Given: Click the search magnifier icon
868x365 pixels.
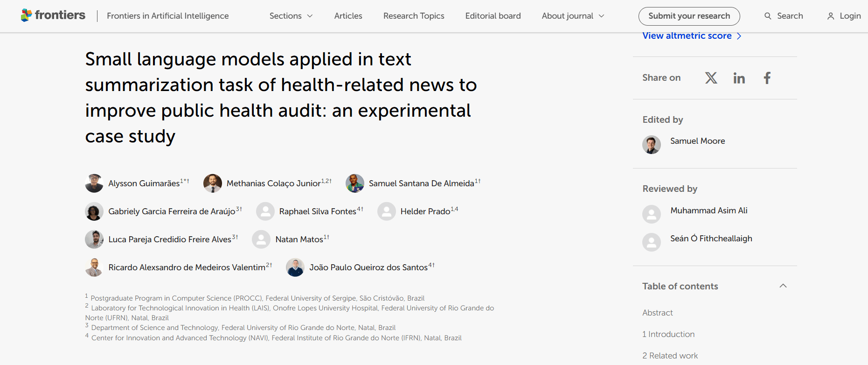Looking at the screenshot, I should coord(768,16).
